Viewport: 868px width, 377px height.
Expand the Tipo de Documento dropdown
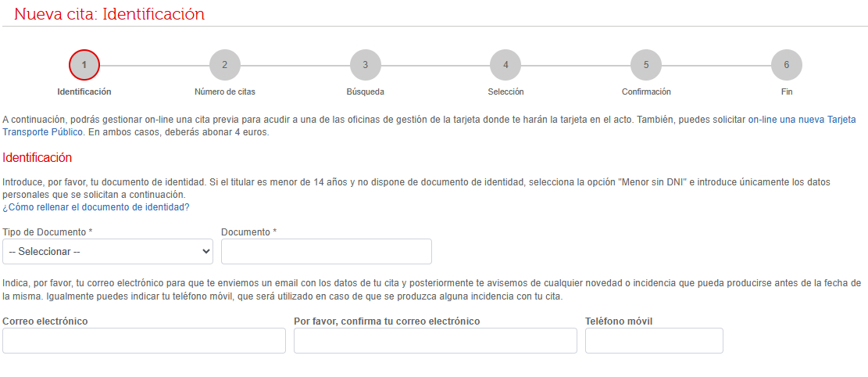[x=108, y=251]
